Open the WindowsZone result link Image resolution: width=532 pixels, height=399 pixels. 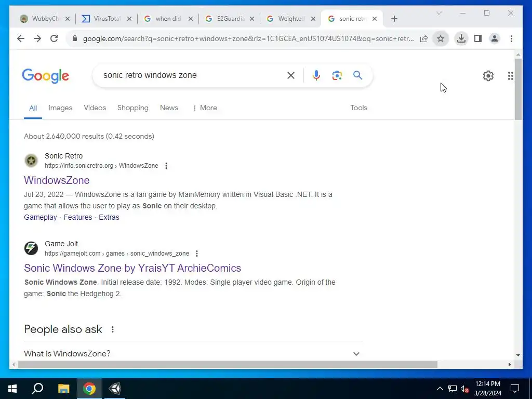coord(57,180)
